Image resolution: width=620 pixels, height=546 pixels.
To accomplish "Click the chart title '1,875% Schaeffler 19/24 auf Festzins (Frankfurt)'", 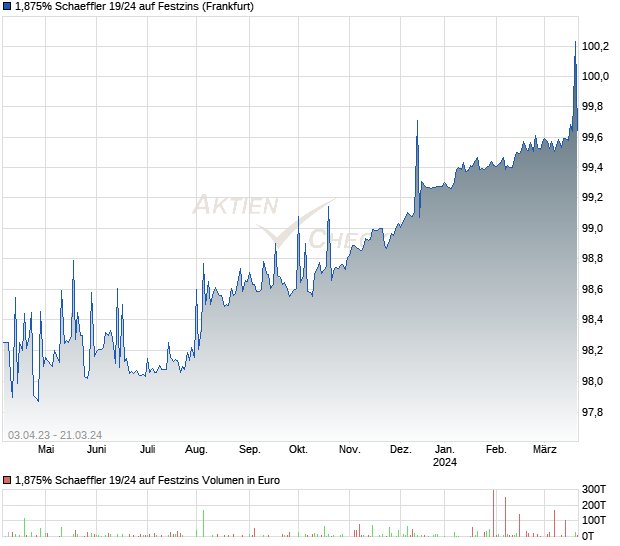I will point(134,6).
